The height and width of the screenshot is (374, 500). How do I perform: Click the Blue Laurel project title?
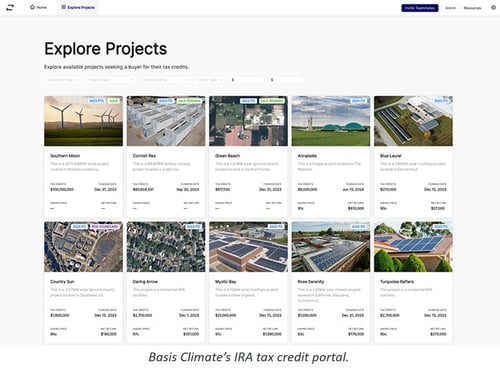(390, 156)
